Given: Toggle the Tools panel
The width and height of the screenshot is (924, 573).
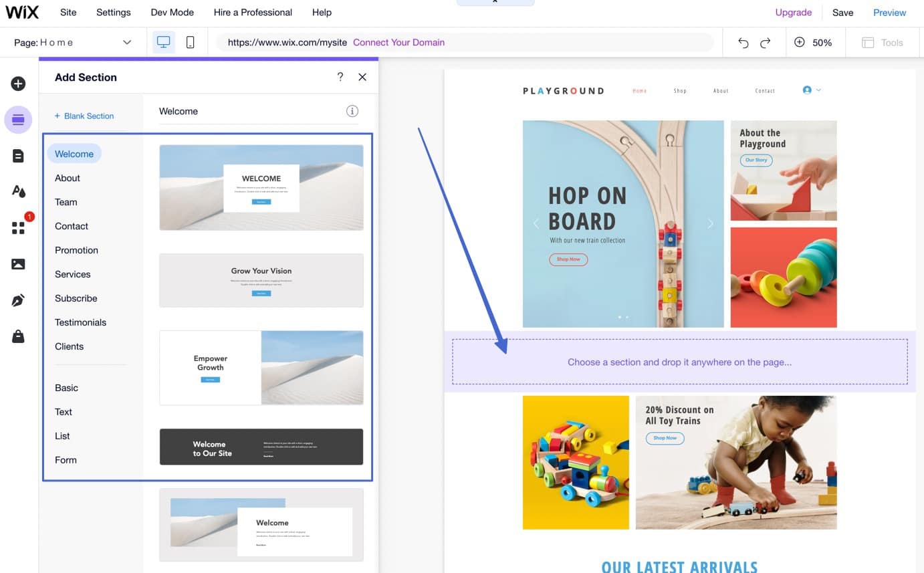Looking at the screenshot, I should (x=883, y=42).
